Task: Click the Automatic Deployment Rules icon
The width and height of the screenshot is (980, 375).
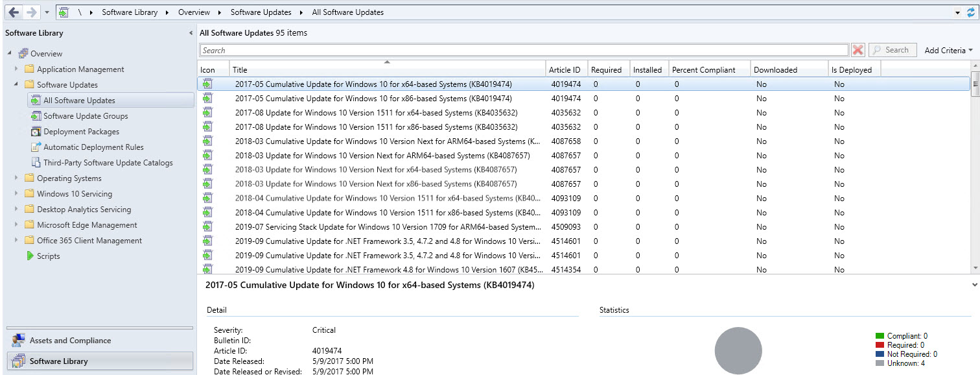Action: coord(36,147)
